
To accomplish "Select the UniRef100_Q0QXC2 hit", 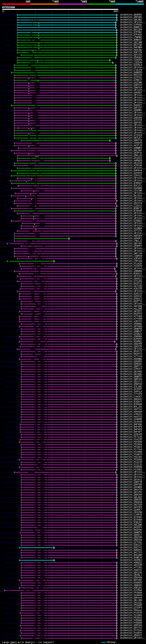I will pyautogui.click(x=131, y=299).
